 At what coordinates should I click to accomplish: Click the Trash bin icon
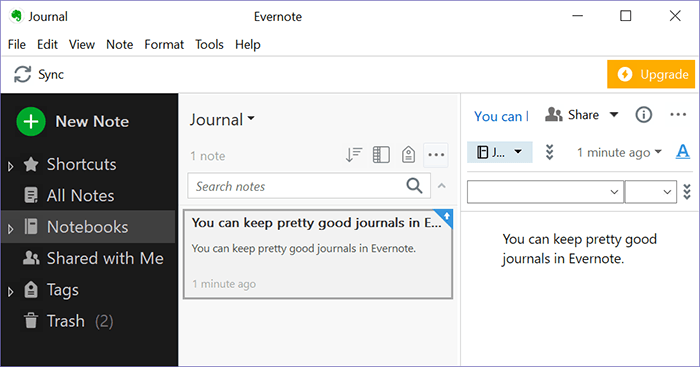pyautogui.click(x=31, y=321)
